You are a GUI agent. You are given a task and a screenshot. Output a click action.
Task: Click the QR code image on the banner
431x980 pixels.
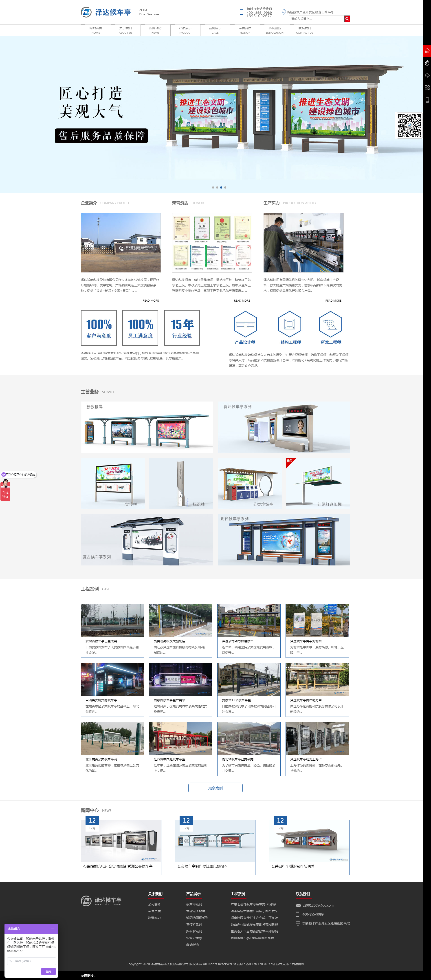(x=409, y=125)
